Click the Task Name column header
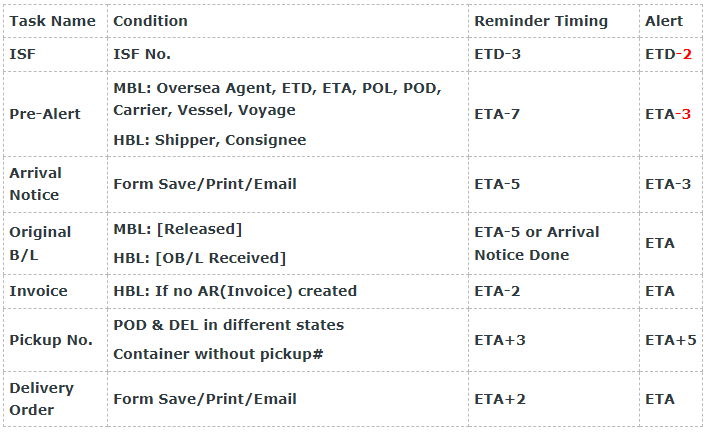This screenshot has width=709, height=432. [53, 21]
